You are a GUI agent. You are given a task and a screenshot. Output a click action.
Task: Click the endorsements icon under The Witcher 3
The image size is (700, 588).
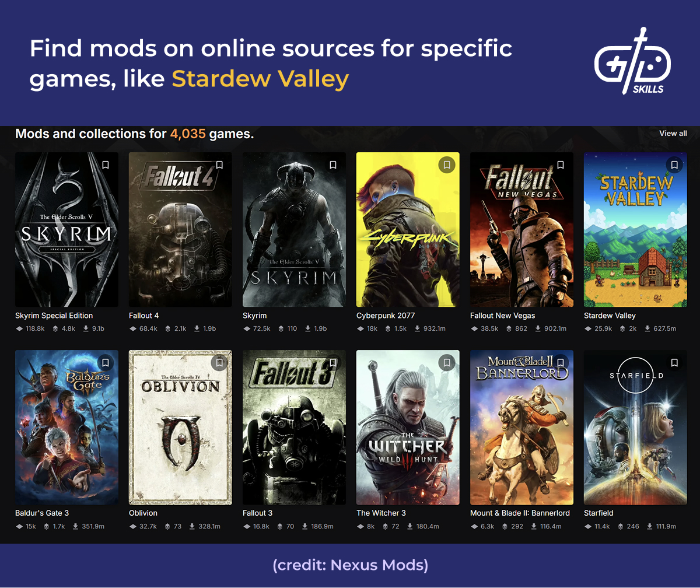[361, 526]
